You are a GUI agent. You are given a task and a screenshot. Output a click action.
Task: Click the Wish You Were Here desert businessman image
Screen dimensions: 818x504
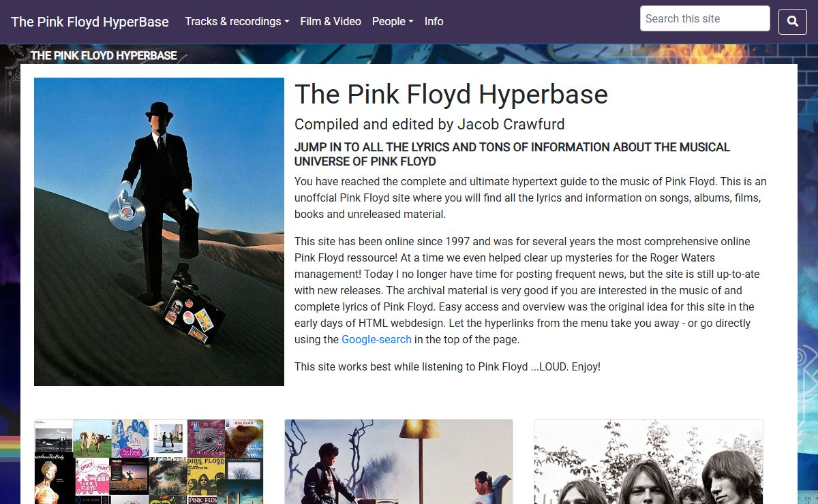(x=159, y=232)
